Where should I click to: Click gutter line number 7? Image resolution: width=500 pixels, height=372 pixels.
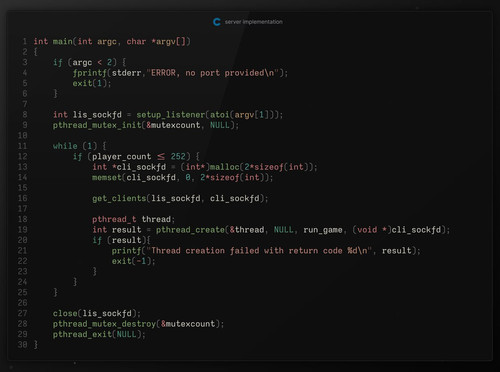[25, 104]
